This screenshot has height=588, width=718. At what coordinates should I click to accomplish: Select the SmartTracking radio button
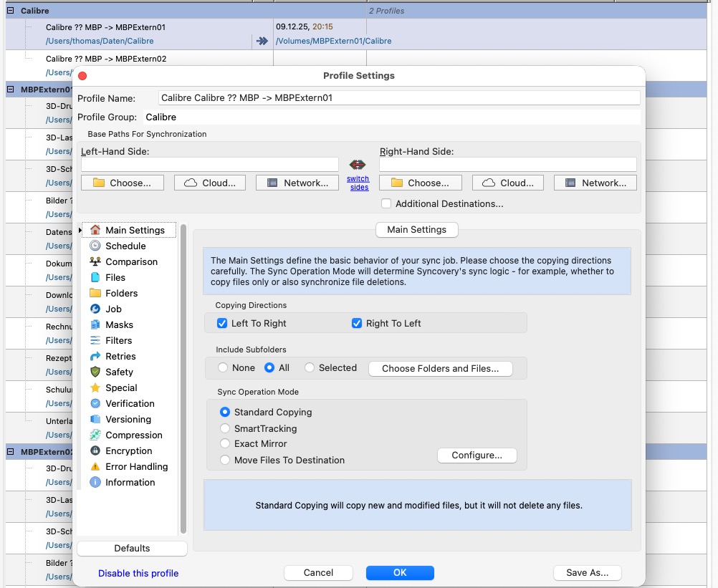[225, 428]
